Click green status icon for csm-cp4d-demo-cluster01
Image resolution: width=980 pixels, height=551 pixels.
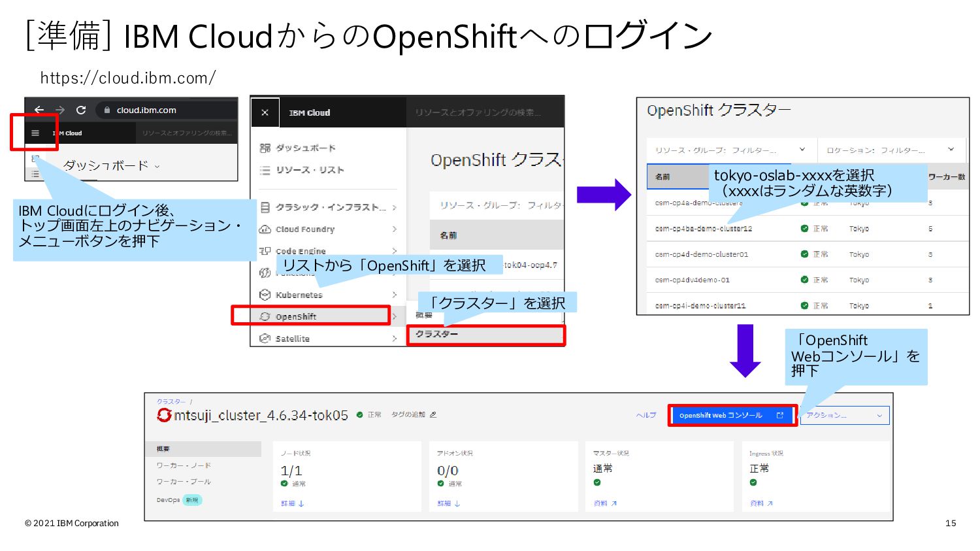pos(804,254)
